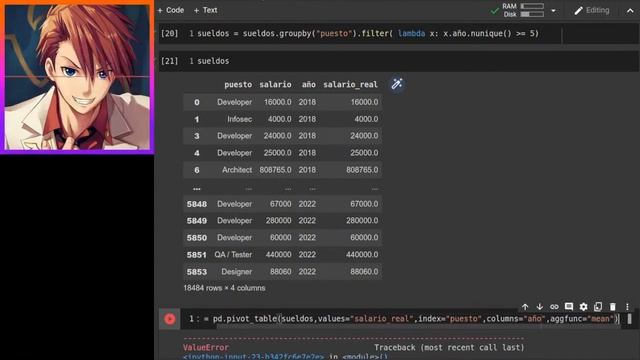This screenshot has width=640, height=360.
Task: Collapse the header with the chevron-up icon
Action: tap(630, 11)
